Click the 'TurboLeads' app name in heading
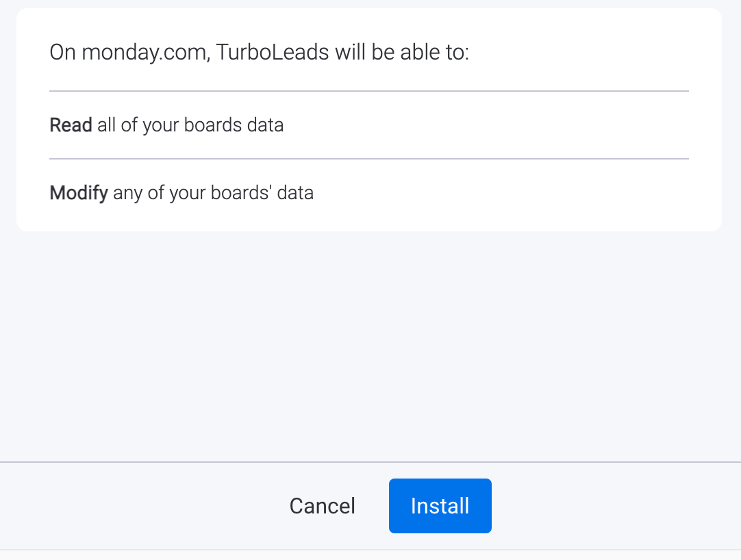The width and height of the screenshot is (741, 560). click(273, 53)
